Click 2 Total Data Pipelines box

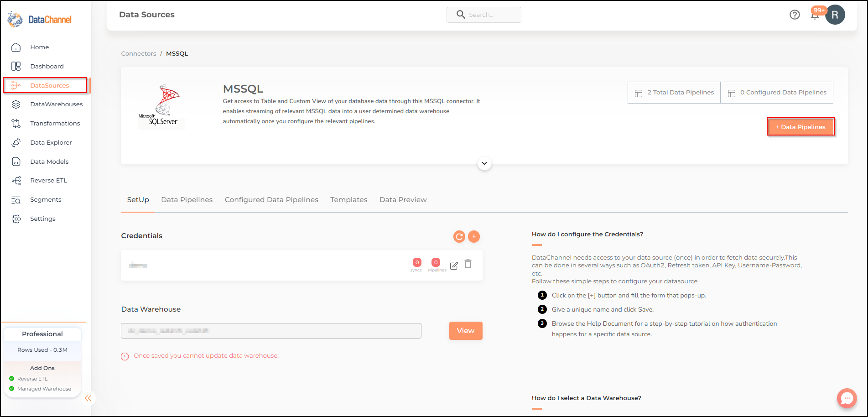click(674, 93)
